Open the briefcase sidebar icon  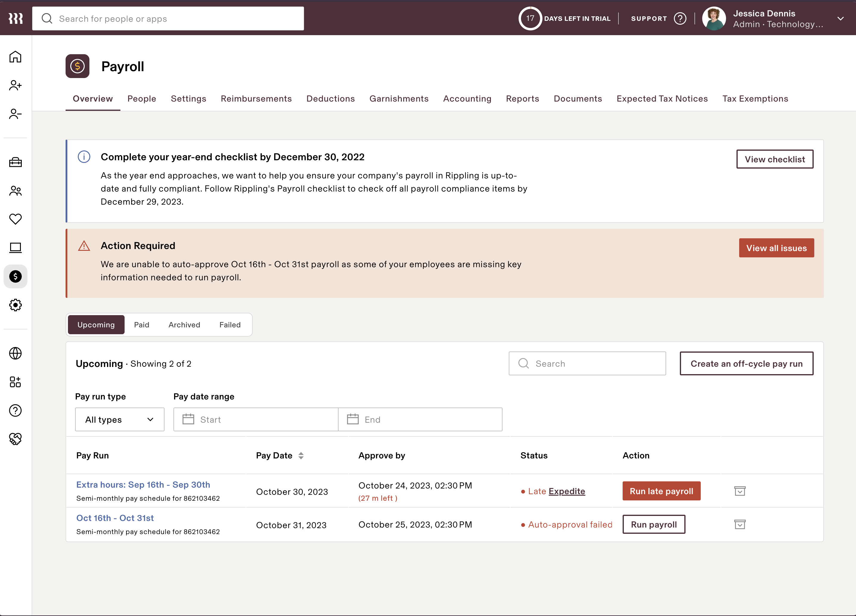15,162
